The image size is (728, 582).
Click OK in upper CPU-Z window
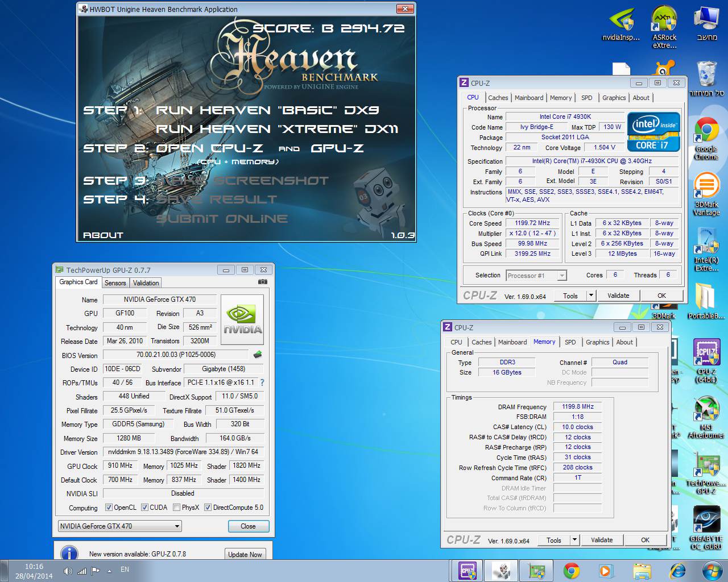tap(662, 296)
